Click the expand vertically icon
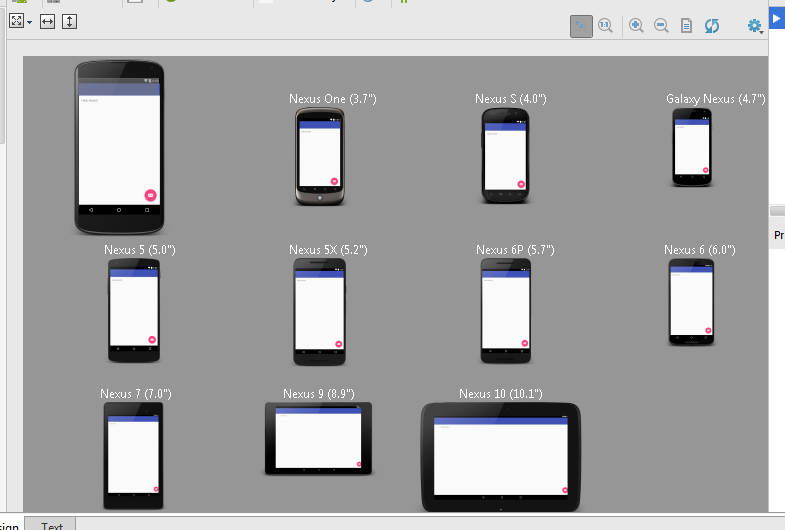 (x=69, y=22)
